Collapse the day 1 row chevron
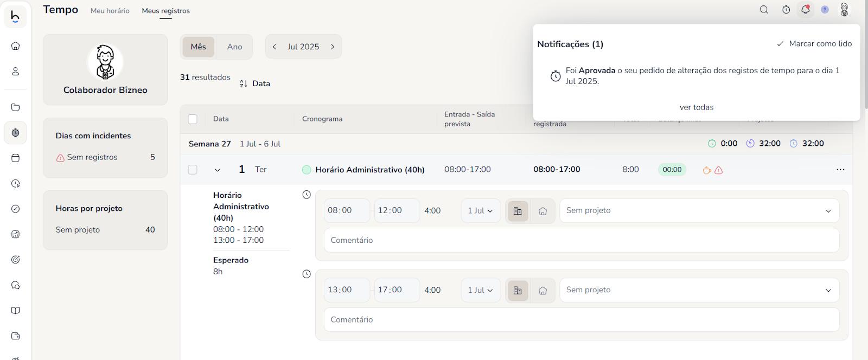Viewport: 868px width, 360px height. pyautogui.click(x=218, y=170)
